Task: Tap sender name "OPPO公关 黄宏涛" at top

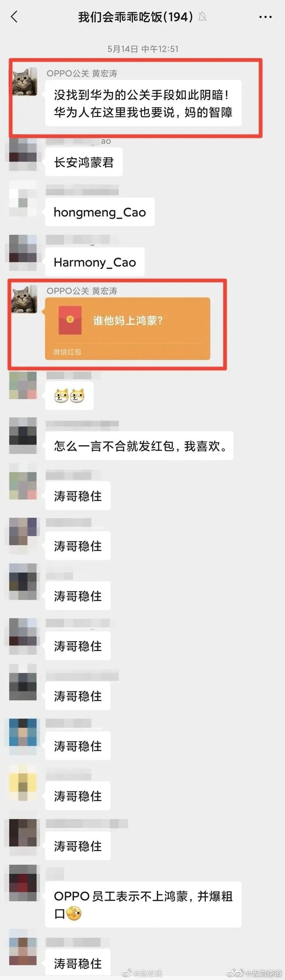Action: click(82, 73)
